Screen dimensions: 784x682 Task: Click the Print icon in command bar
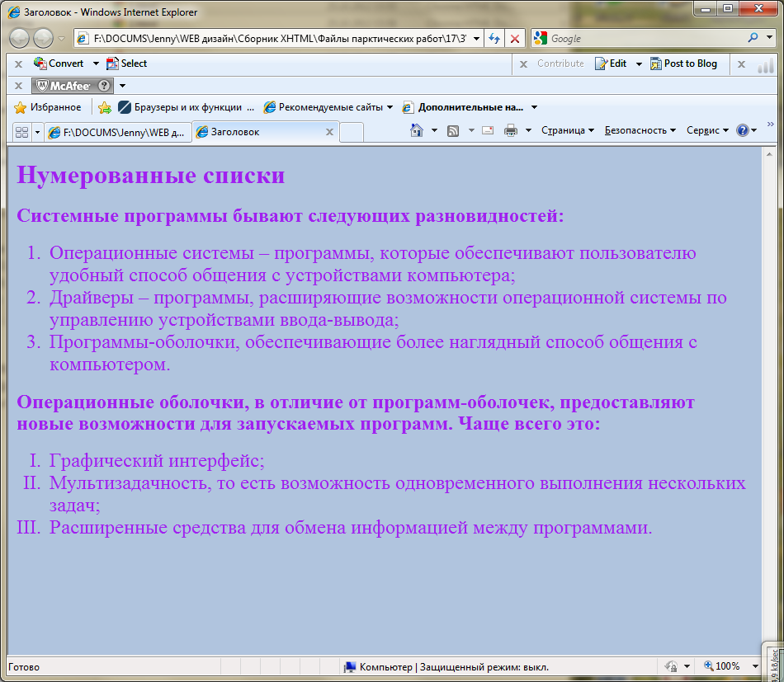click(x=510, y=130)
